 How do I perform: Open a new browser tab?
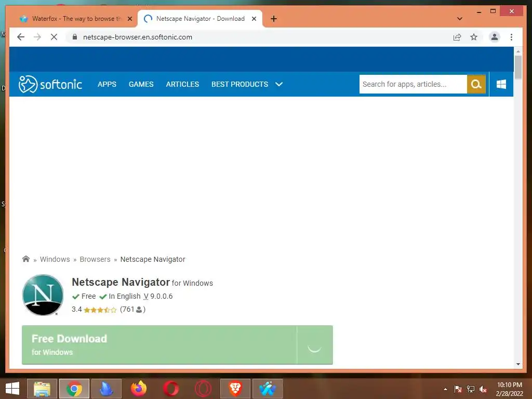click(273, 19)
